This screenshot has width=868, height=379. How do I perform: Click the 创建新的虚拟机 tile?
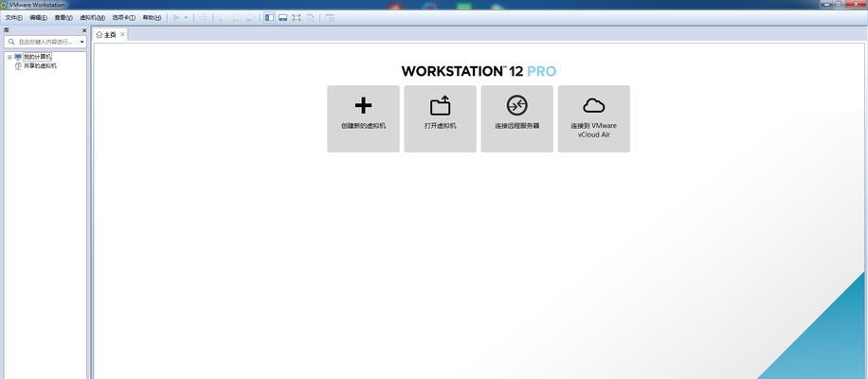pos(363,119)
